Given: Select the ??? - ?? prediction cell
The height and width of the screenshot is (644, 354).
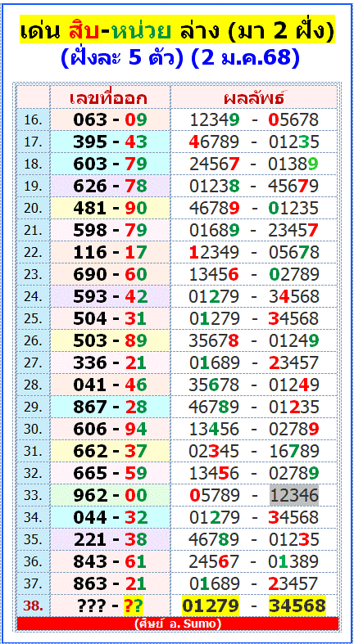Looking at the screenshot, I should click(x=110, y=606).
